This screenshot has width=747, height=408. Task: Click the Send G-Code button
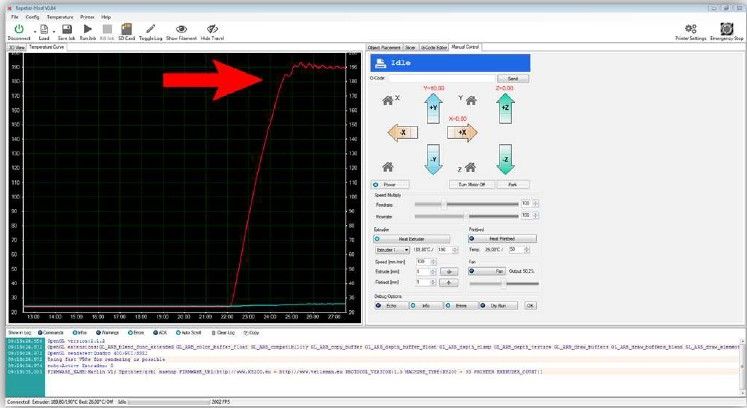pos(513,78)
